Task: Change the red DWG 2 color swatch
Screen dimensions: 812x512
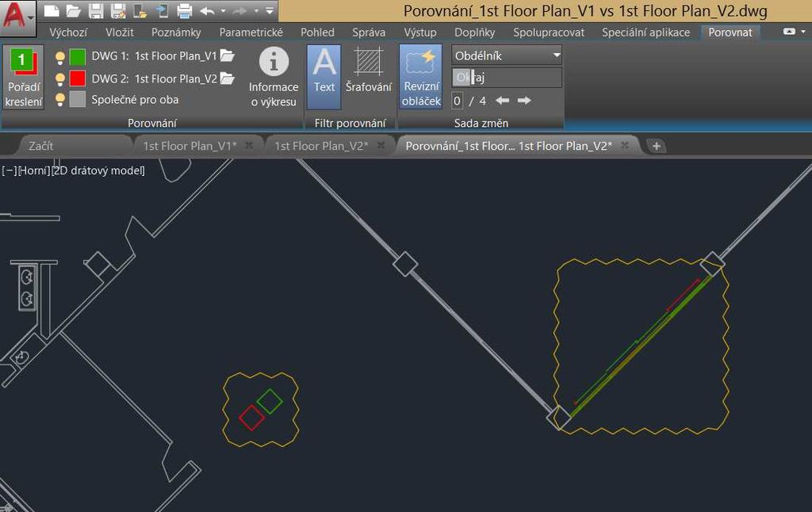Action: pyautogui.click(x=78, y=78)
